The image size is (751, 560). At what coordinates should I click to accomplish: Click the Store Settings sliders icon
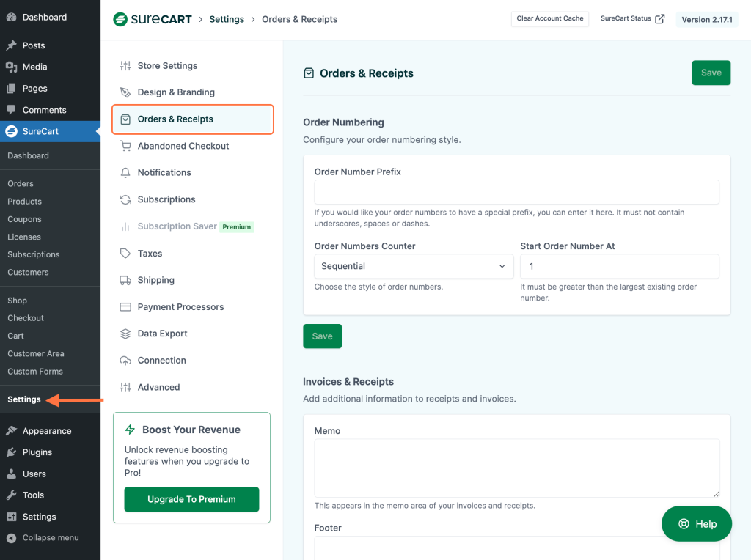click(x=125, y=66)
